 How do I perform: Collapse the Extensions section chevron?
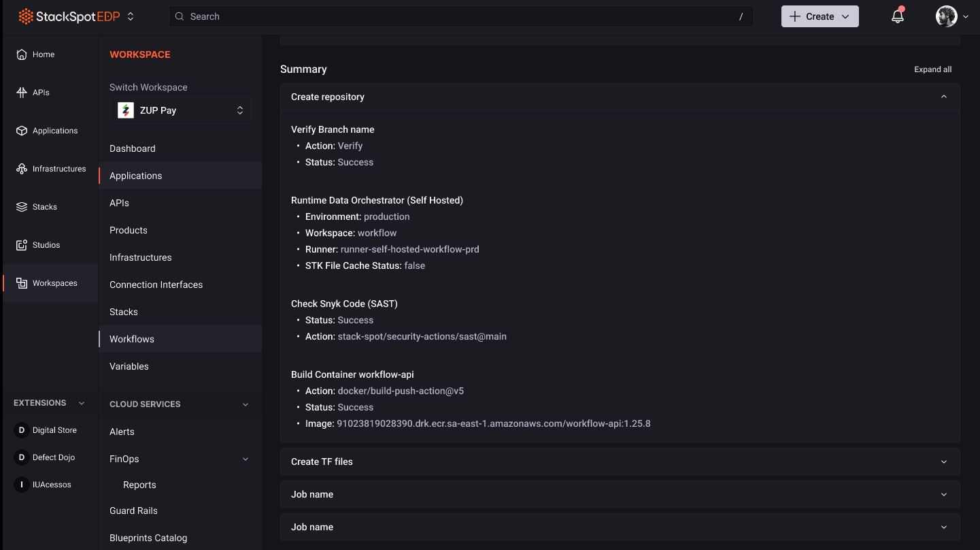(x=82, y=403)
